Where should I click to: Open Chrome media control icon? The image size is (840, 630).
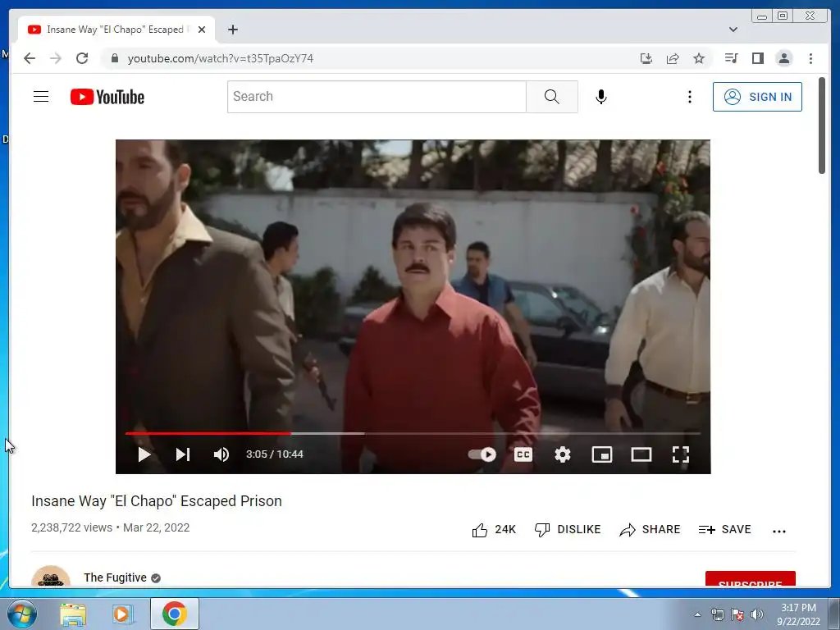pos(731,58)
